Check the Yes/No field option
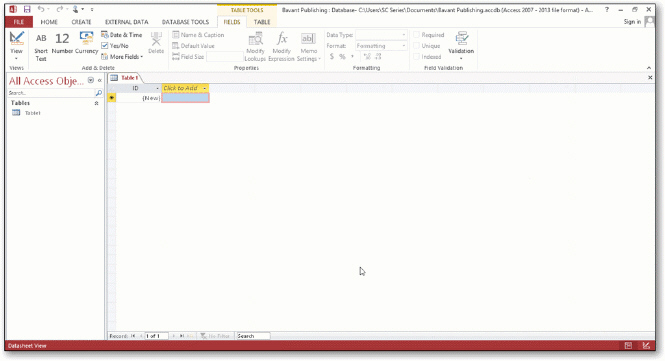The width and height of the screenshot is (665, 361). (x=115, y=46)
